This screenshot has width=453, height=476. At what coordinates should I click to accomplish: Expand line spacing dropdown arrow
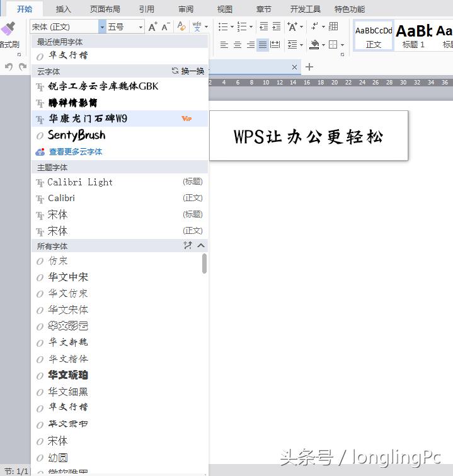point(301,45)
